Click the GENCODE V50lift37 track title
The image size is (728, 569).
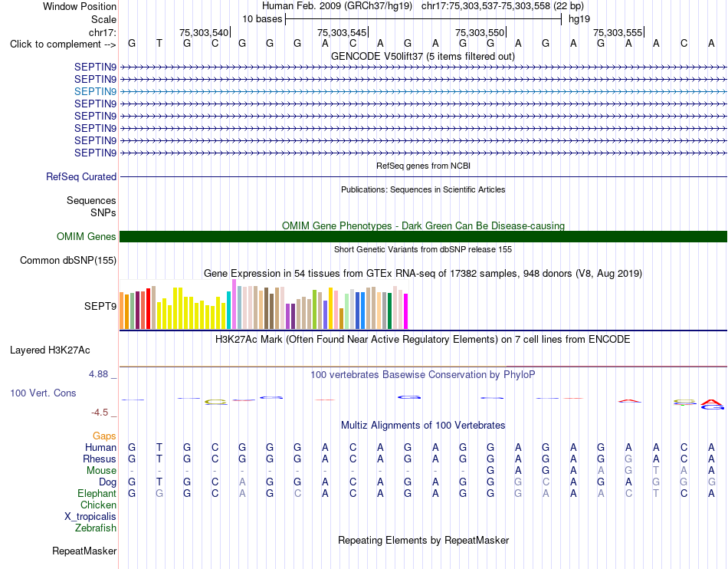pos(422,57)
